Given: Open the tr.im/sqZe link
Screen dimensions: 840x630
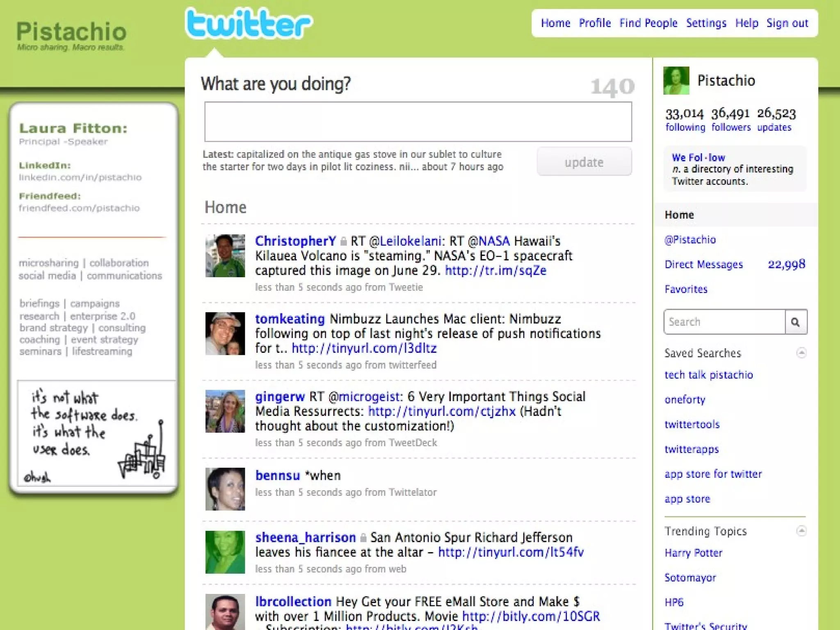Looking at the screenshot, I should 495,270.
